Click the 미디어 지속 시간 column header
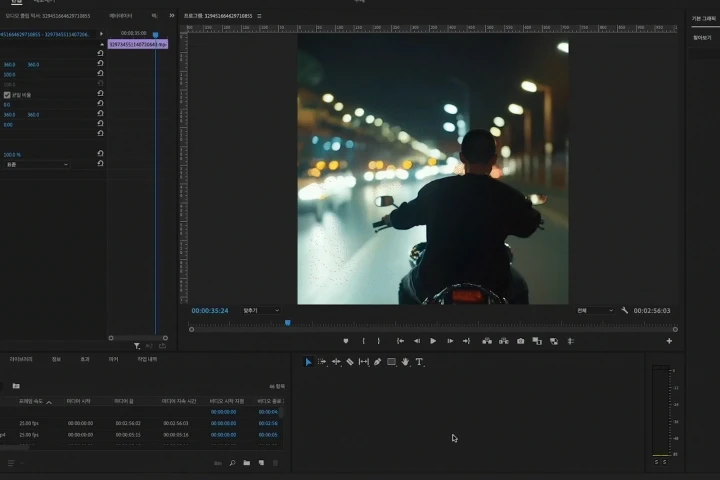The height and width of the screenshot is (480, 720). coord(179,401)
